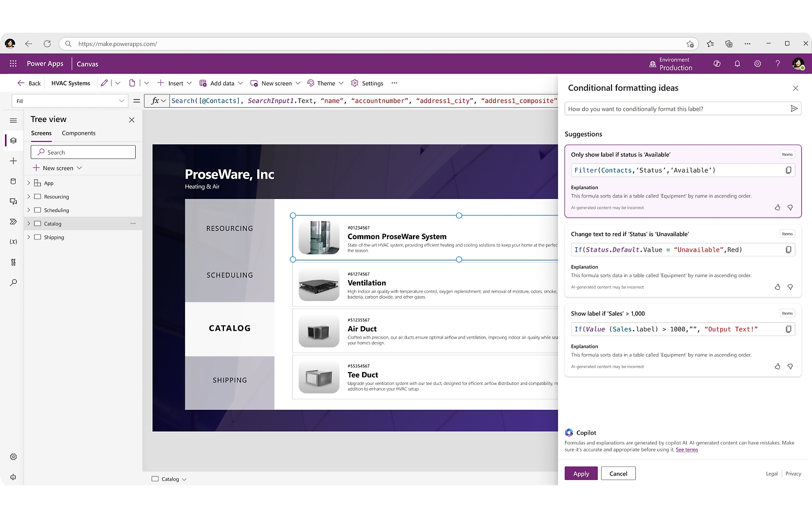Open settings gear at bottom of left rail
This screenshot has width=812, height=518.
pos(13,457)
